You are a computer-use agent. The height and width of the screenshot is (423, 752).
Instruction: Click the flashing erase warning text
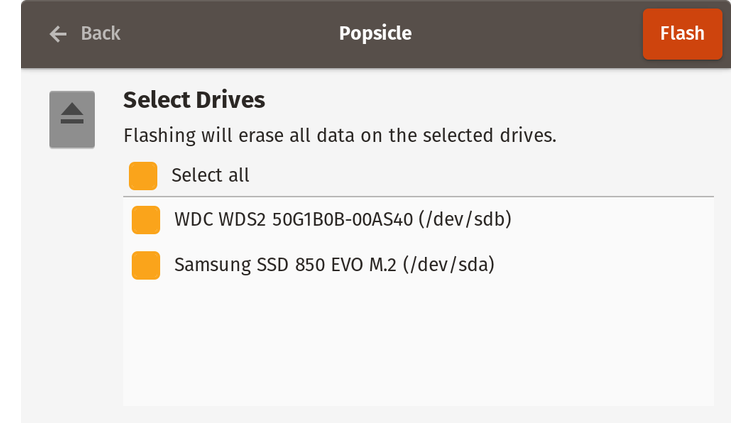340,136
